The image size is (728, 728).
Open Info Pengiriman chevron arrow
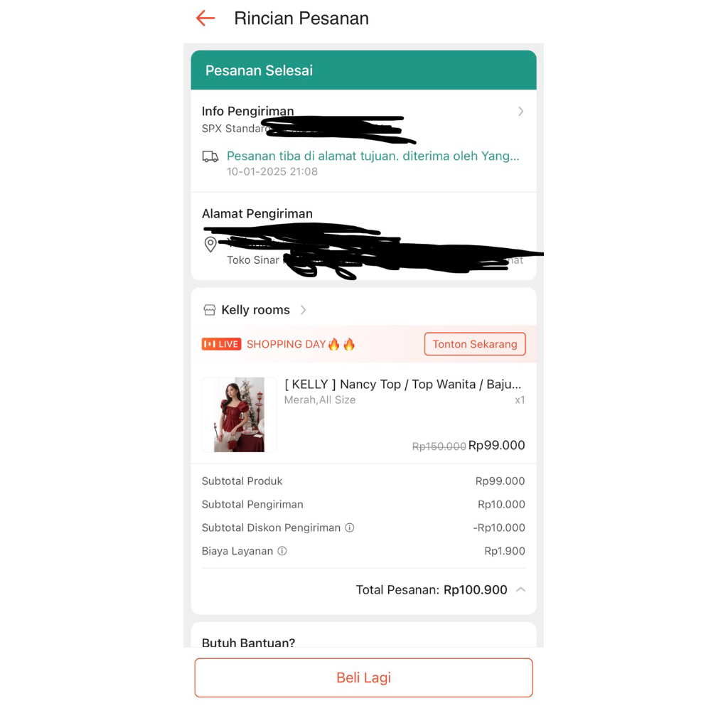click(x=520, y=112)
